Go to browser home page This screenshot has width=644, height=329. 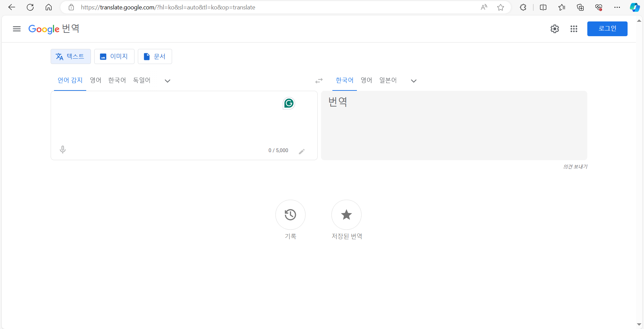[x=49, y=7]
